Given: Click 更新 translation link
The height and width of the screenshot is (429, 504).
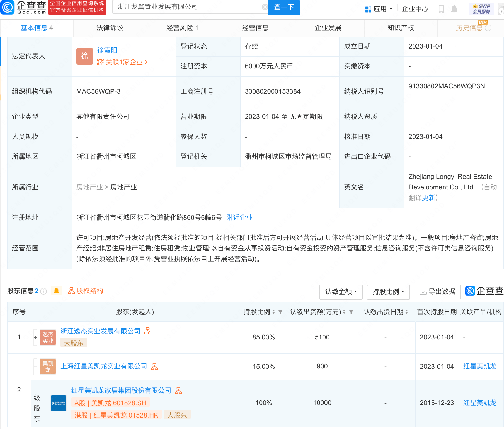Looking at the screenshot, I should [428, 198].
